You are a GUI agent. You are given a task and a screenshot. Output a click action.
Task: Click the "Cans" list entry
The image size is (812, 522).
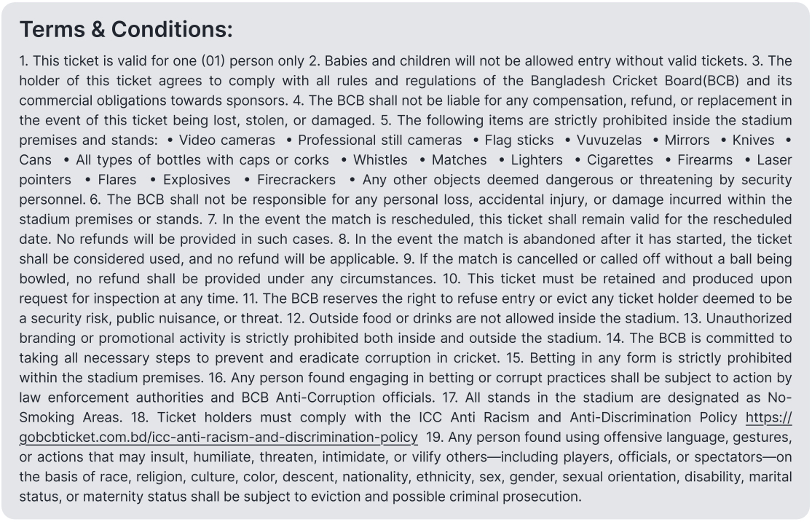click(36, 159)
